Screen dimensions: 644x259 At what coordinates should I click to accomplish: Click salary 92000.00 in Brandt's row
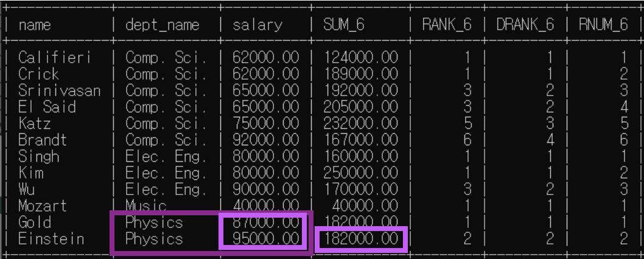tap(266, 140)
